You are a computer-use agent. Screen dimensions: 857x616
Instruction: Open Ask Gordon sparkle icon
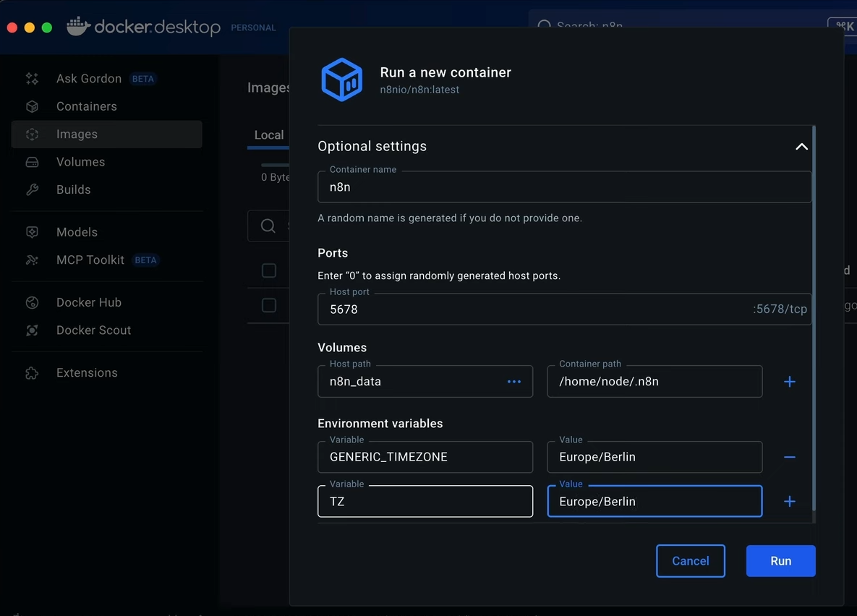pos(33,79)
